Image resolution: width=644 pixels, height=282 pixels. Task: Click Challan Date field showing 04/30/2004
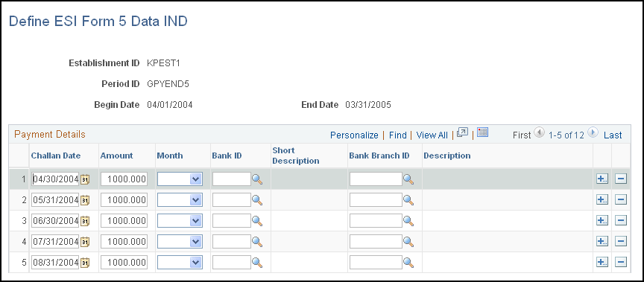55,179
